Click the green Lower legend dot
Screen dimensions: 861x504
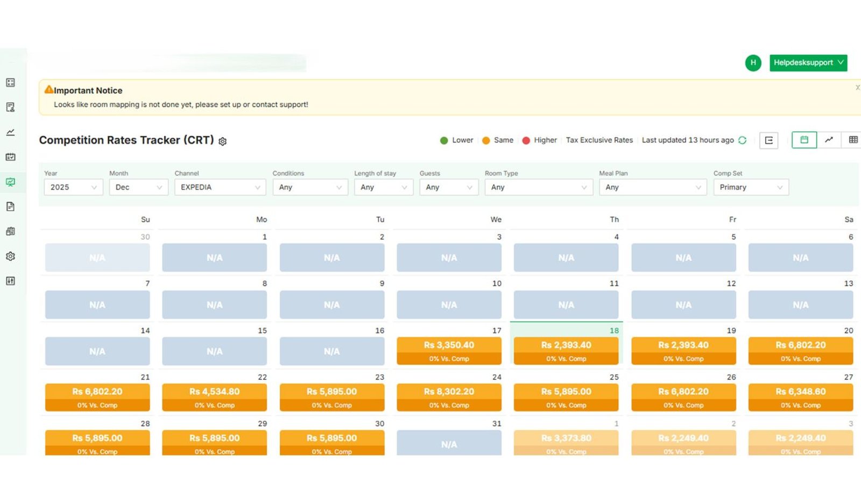tap(444, 140)
